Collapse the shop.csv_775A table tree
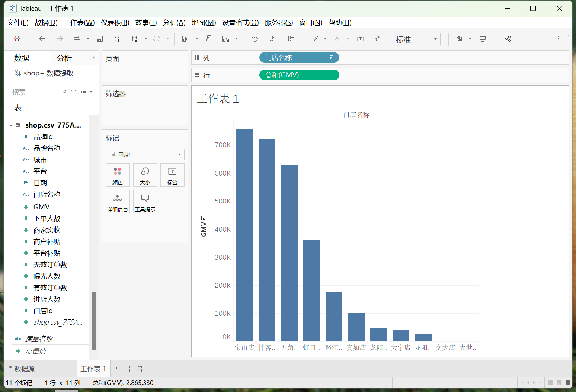This screenshot has height=392, width=576. click(x=11, y=125)
